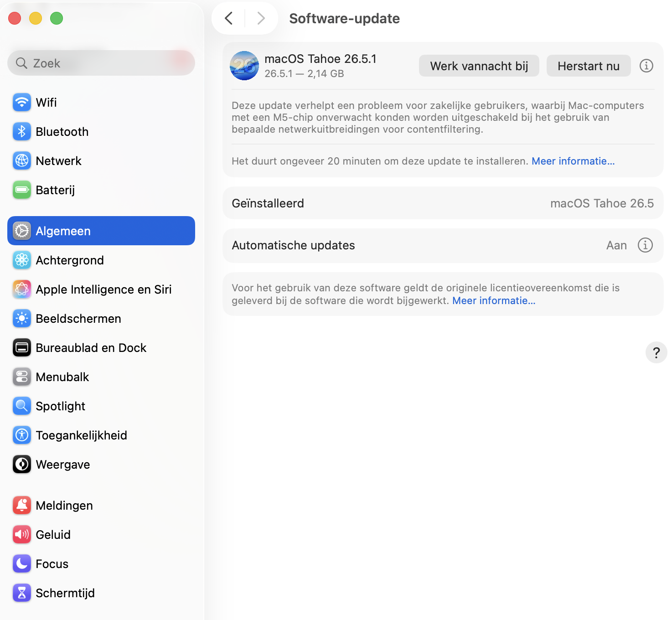Click the Automatische updates label
The width and height of the screenshot is (672, 620).
tap(293, 245)
